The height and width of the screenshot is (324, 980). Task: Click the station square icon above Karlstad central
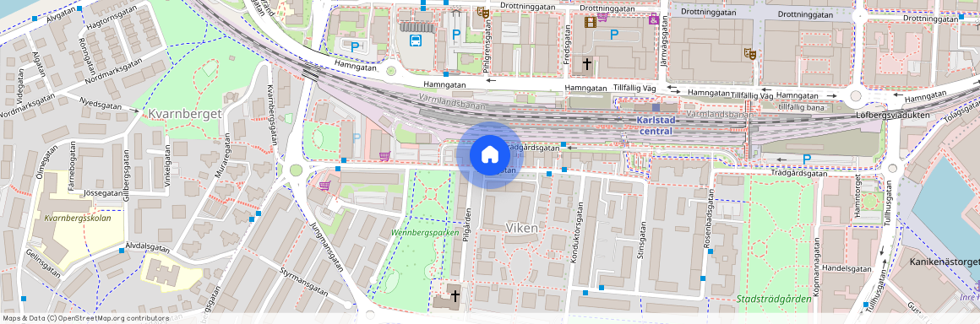(656, 107)
